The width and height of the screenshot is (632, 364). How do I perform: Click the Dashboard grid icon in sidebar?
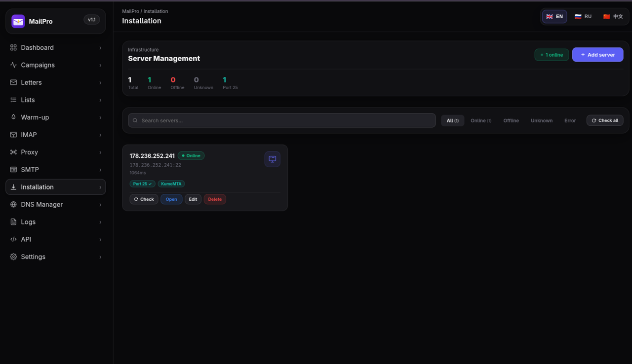[x=13, y=47]
